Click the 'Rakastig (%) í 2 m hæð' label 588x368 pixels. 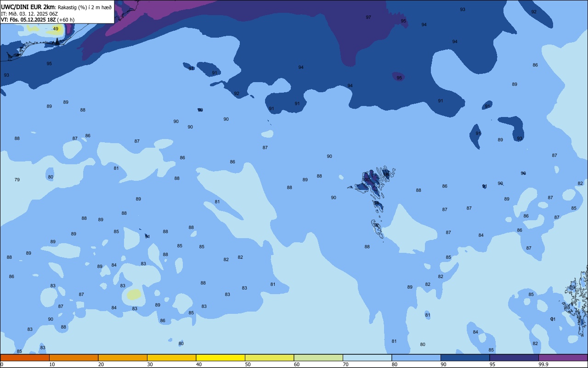[85, 7]
